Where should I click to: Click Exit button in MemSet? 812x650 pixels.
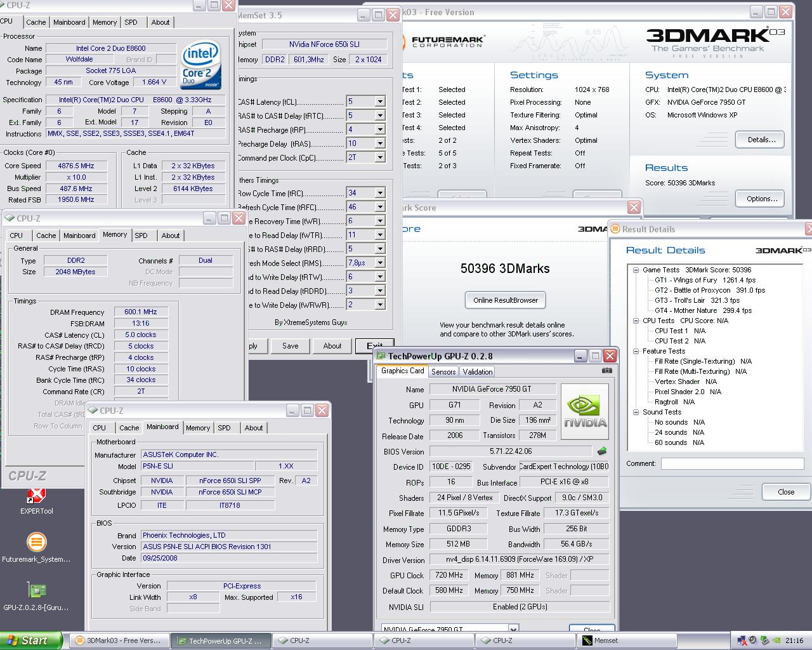pyautogui.click(x=374, y=346)
